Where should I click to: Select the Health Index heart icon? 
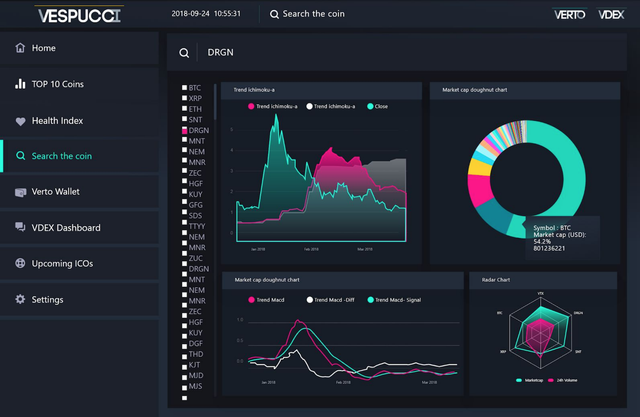click(20, 121)
